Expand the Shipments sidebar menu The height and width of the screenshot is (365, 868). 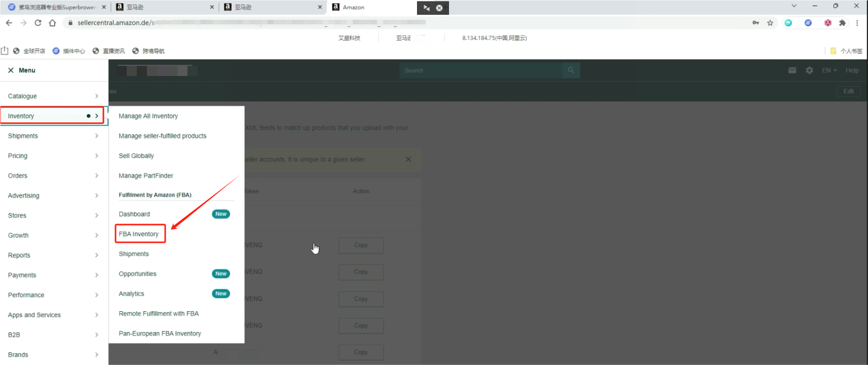point(53,136)
